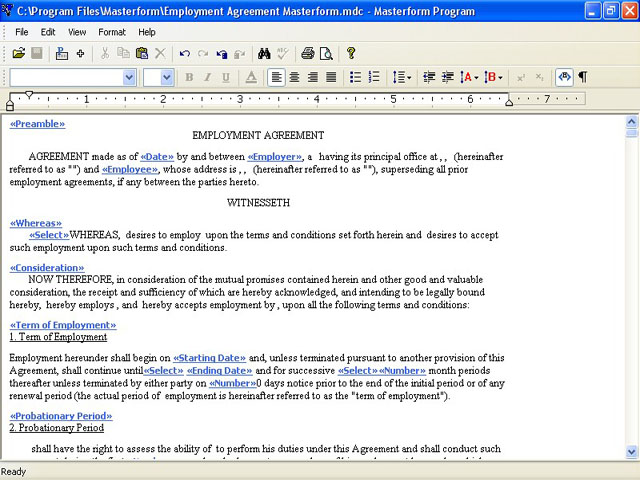Open the View menu
The height and width of the screenshot is (480, 640).
tap(77, 32)
